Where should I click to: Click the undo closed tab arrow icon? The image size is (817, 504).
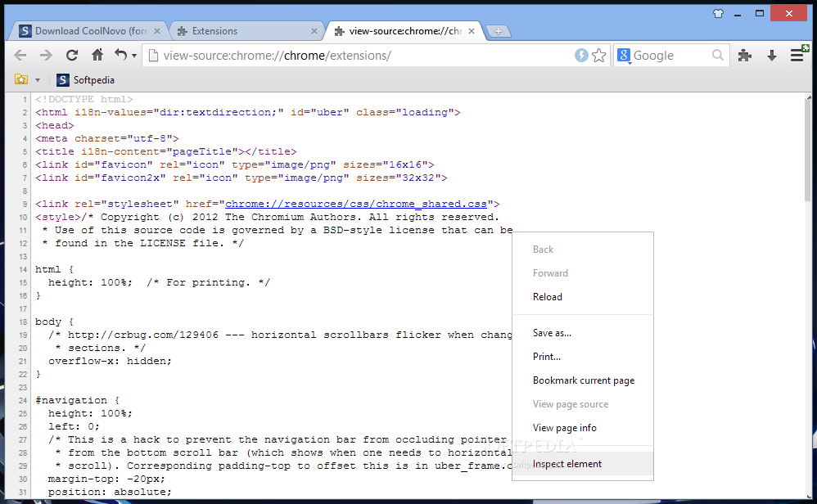pyautogui.click(x=120, y=55)
